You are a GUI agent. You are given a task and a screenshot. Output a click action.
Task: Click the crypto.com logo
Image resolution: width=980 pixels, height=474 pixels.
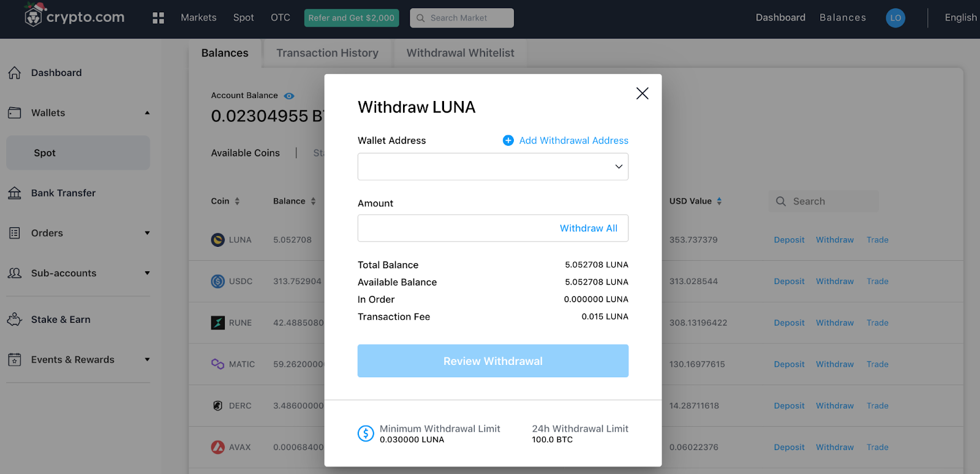coord(74,17)
